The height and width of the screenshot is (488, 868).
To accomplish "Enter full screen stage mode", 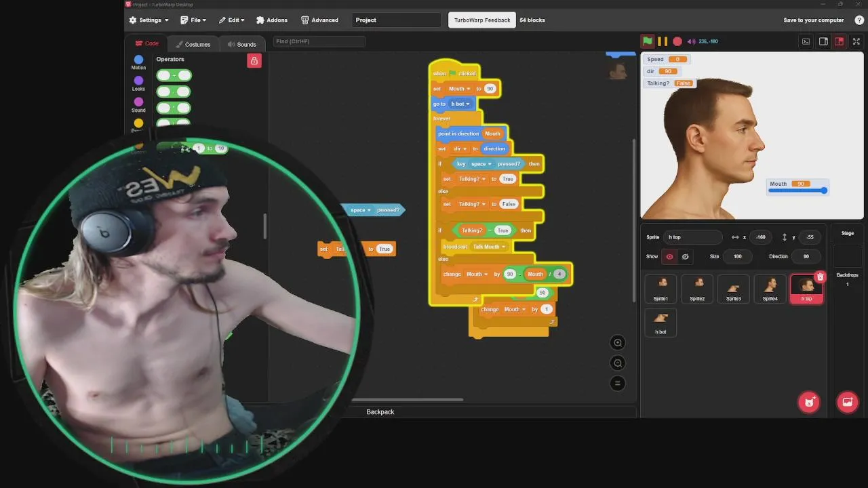I will (x=856, y=41).
